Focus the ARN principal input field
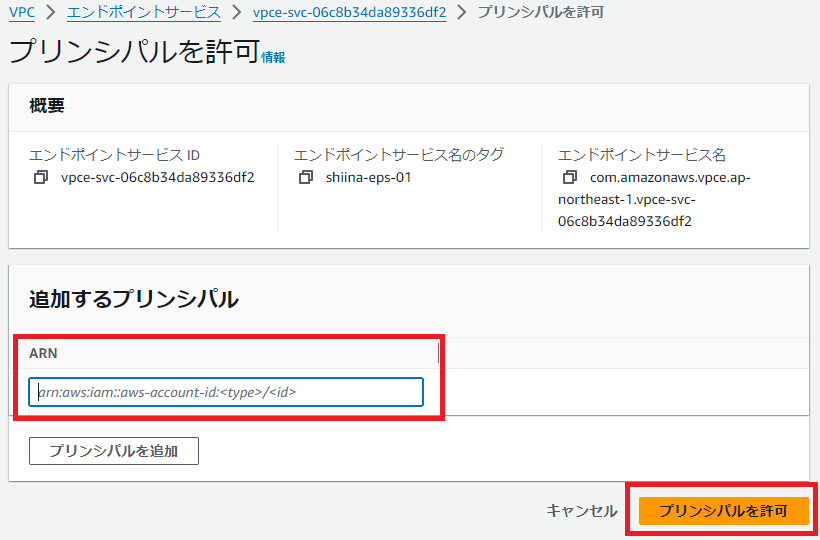 click(x=226, y=392)
